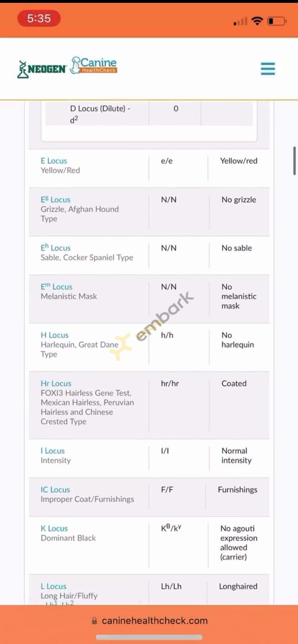
Task: Open the H Locus harlequin link
Action: pyautogui.click(x=54, y=335)
